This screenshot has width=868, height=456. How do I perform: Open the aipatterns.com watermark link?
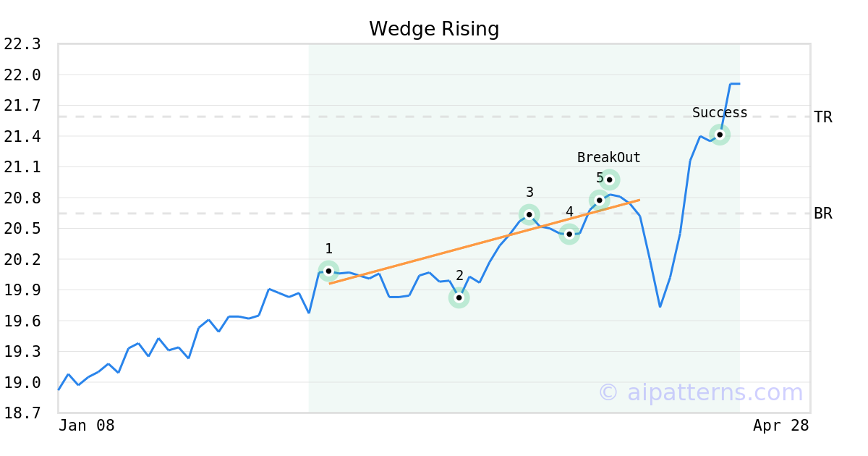700,392
